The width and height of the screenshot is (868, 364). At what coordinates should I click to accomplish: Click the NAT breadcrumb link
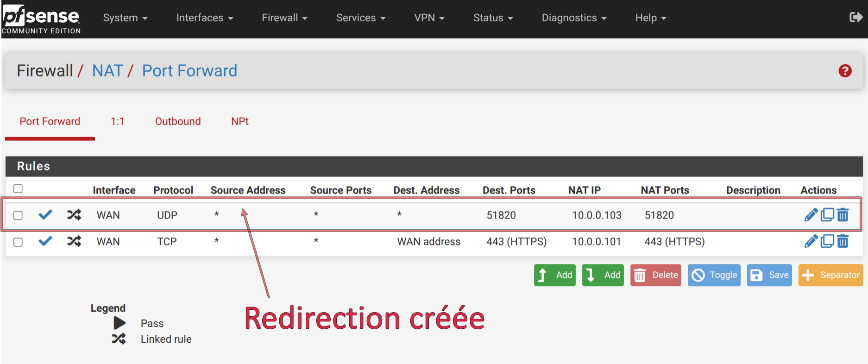[x=107, y=71]
